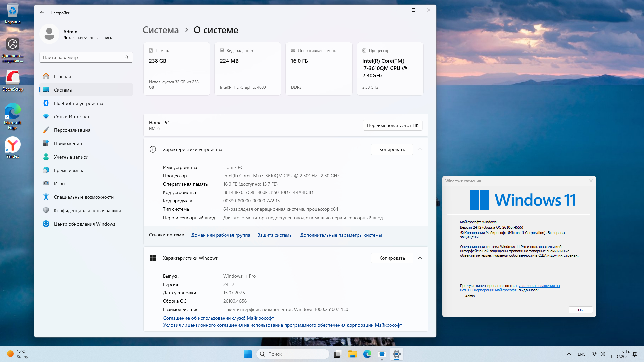Click Система breadcrumb in page title
Image resolution: width=644 pixels, height=362 pixels.
[161, 30]
